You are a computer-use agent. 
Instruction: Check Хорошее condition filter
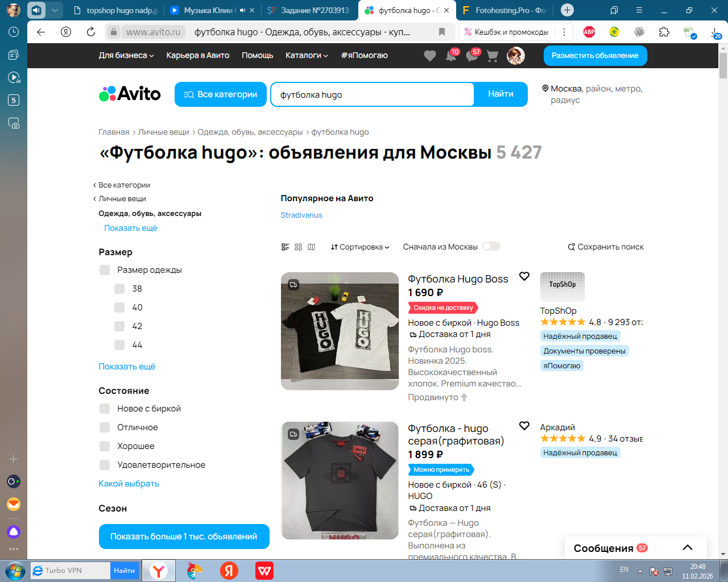105,446
